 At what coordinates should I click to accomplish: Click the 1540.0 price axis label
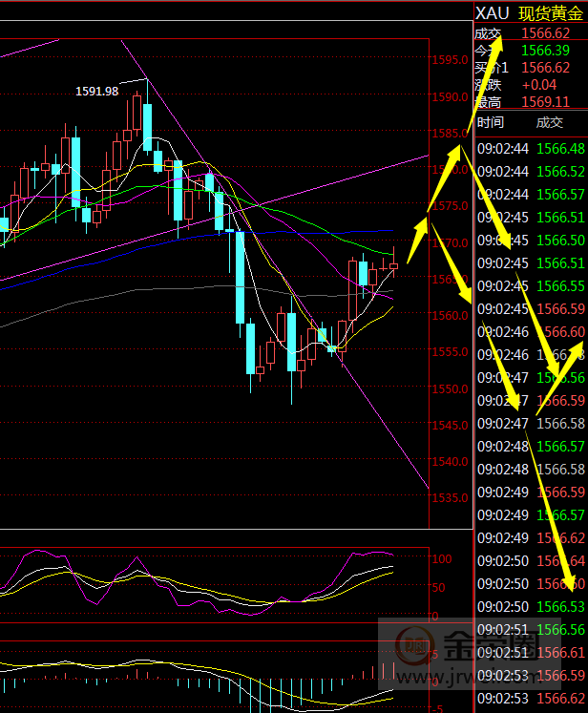pos(450,462)
